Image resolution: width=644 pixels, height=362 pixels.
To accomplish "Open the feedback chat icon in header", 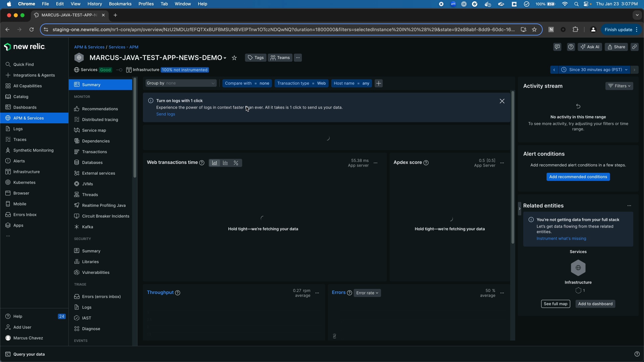I will 557,47.
